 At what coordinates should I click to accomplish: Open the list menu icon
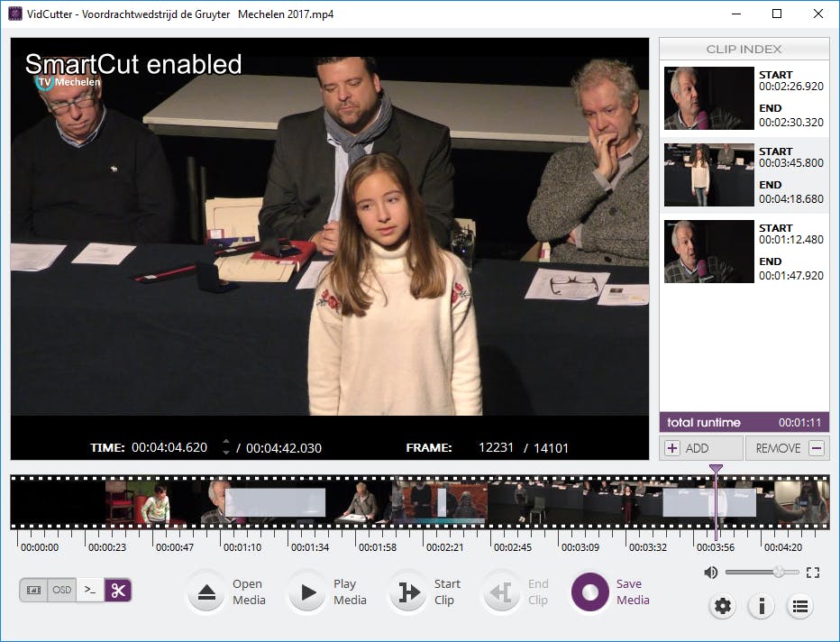point(799,606)
